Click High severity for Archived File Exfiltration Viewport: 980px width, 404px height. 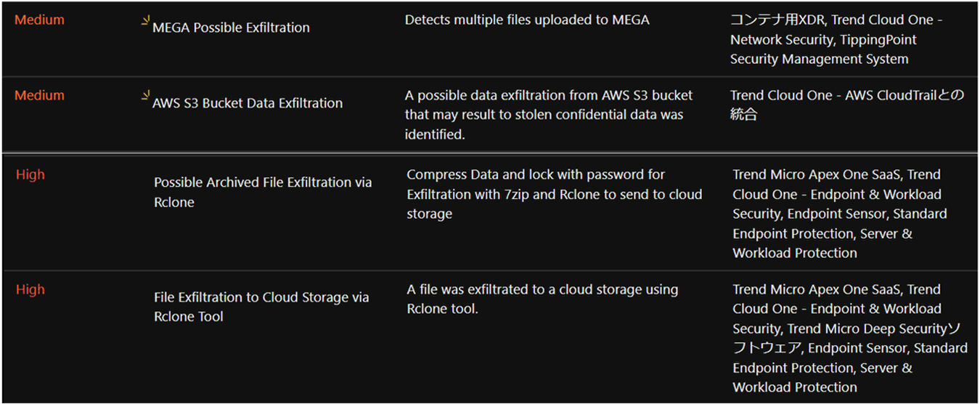[x=30, y=175]
